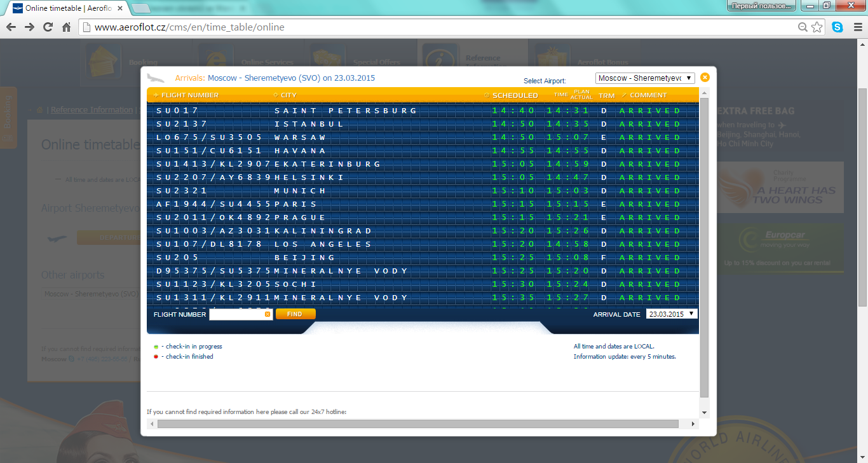868x463 pixels.
Task: Reload the page with refresh icon
Action: (48, 27)
